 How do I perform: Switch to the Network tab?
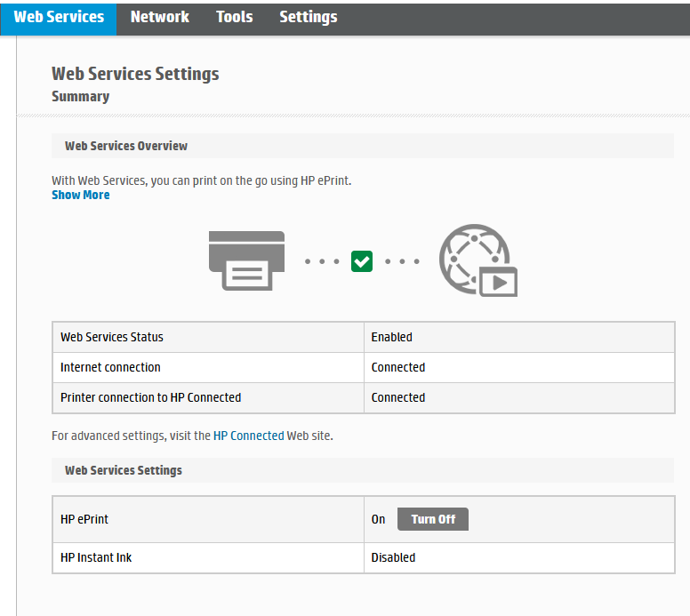click(x=160, y=18)
